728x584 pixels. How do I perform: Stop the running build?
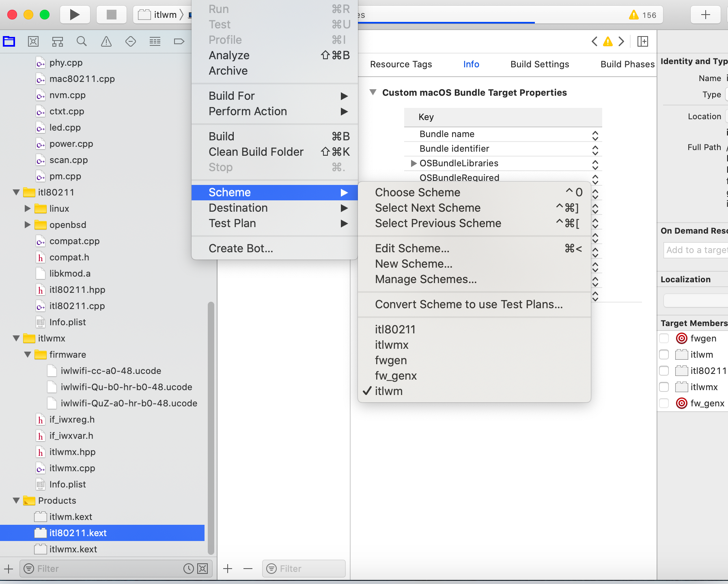click(111, 14)
